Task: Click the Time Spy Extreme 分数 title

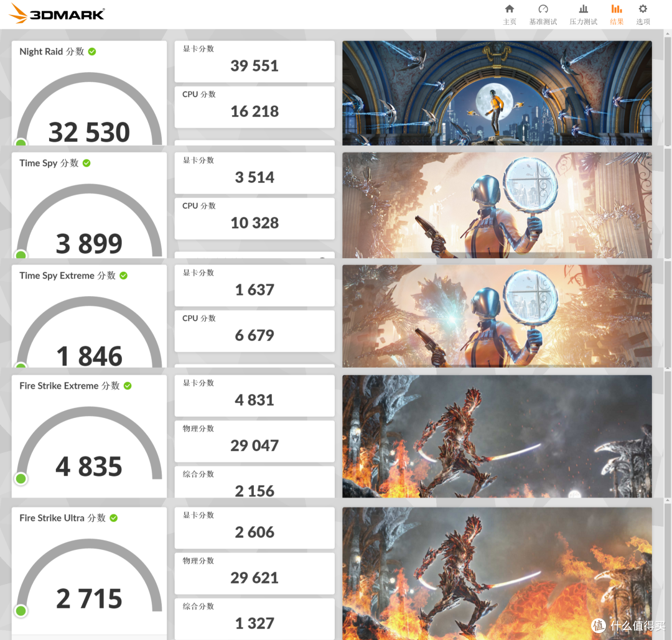Action: [67, 276]
